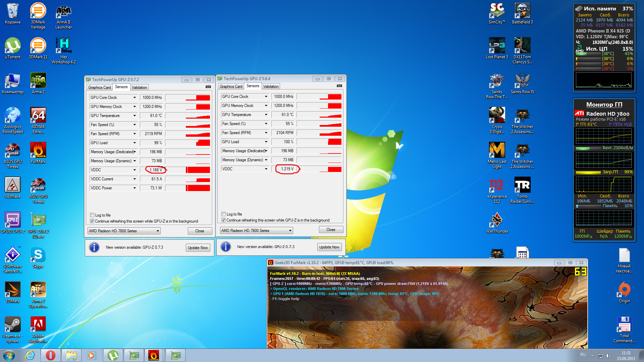The image size is (644, 362).
Task: Expand the VDDC Power sensor dropdown
Action: pyautogui.click(x=135, y=188)
